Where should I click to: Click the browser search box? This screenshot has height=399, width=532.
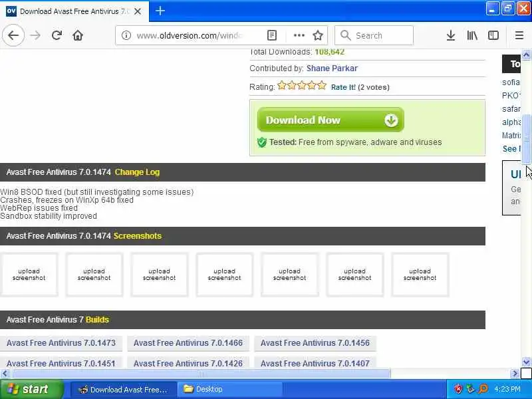374,35
